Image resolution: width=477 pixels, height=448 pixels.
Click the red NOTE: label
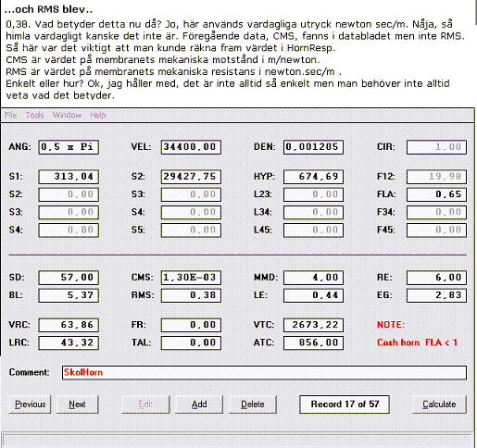click(391, 325)
